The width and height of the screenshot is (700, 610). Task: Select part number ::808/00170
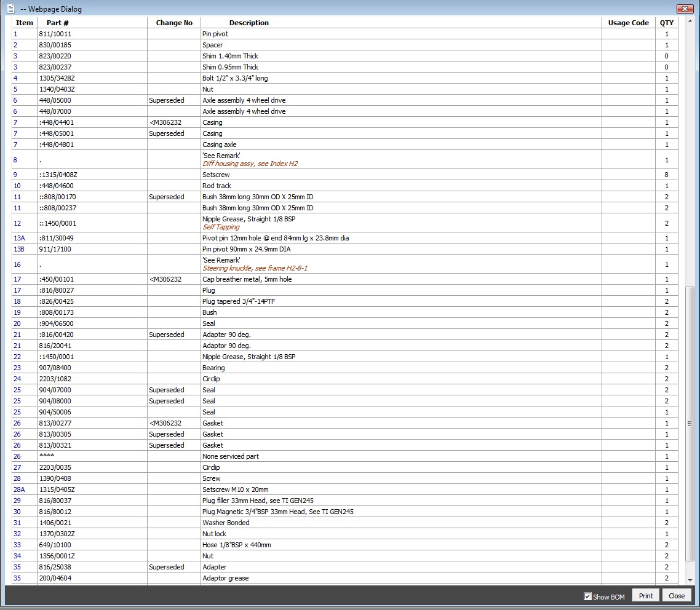pos(57,197)
